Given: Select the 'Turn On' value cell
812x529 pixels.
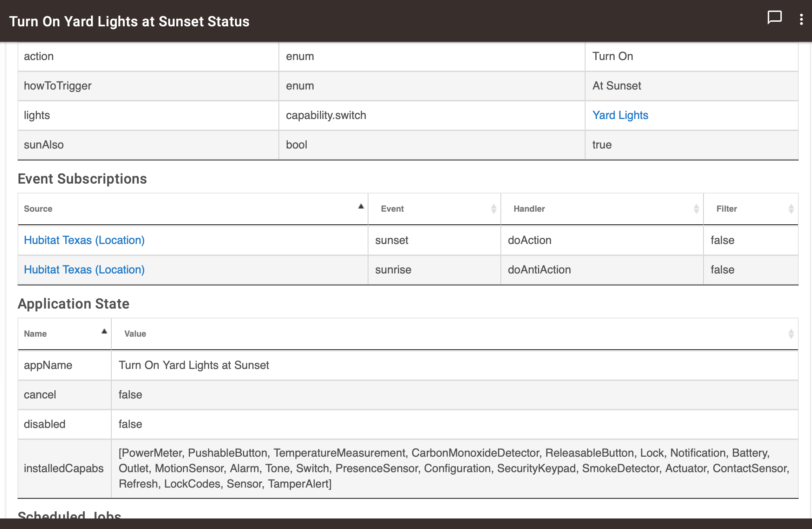Looking at the screenshot, I should (x=692, y=56).
